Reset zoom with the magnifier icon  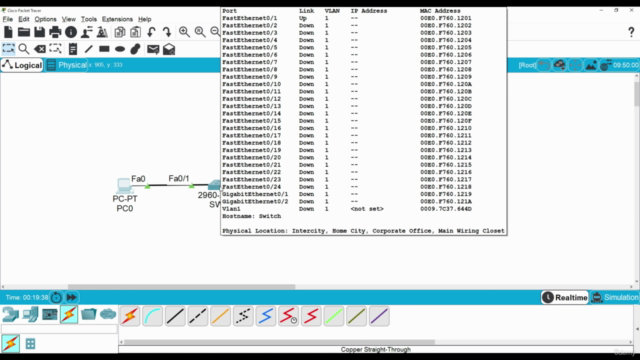(200, 32)
